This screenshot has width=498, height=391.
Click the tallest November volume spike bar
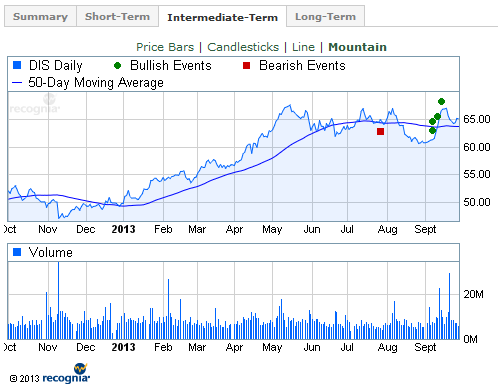58,301
